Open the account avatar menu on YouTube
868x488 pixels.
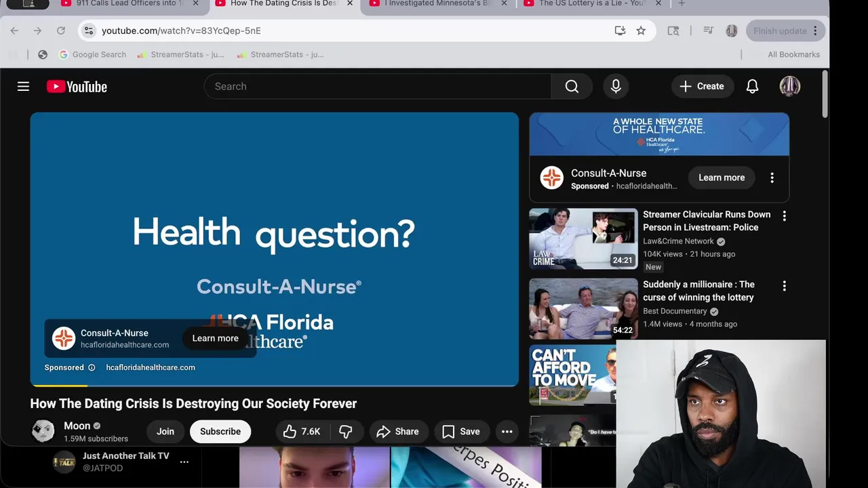point(790,86)
